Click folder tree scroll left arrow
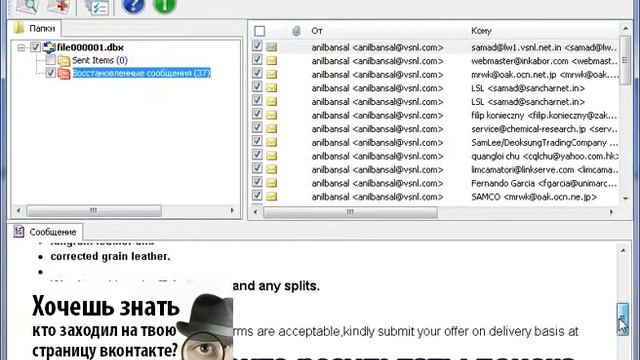 tap(18, 211)
